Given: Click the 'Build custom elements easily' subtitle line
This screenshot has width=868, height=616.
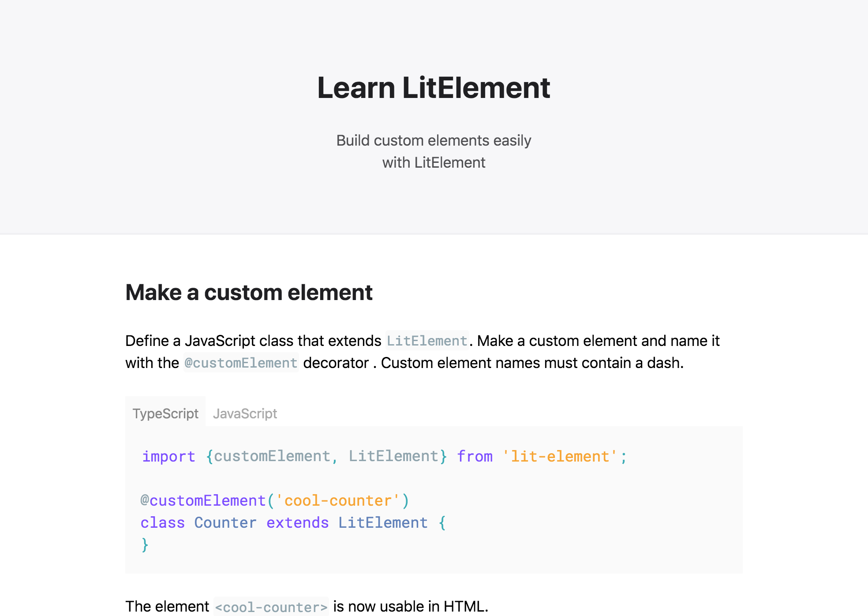Looking at the screenshot, I should [x=434, y=140].
